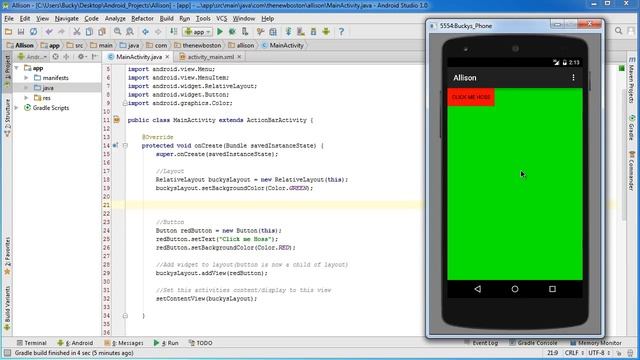Collapse the app tree node

[17, 68]
